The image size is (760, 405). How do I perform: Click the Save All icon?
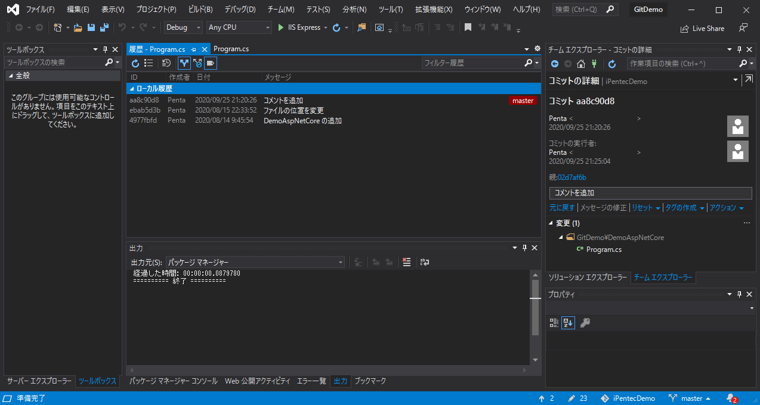pyautogui.click(x=104, y=28)
